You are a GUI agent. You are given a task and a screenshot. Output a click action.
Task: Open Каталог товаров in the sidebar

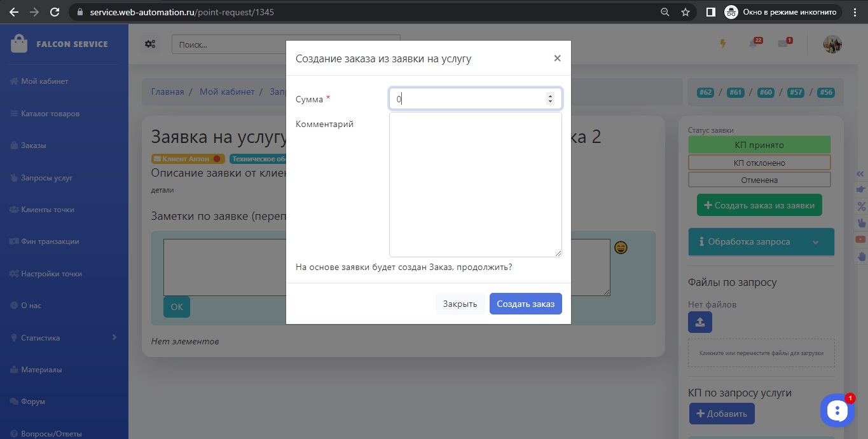point(50,114)
